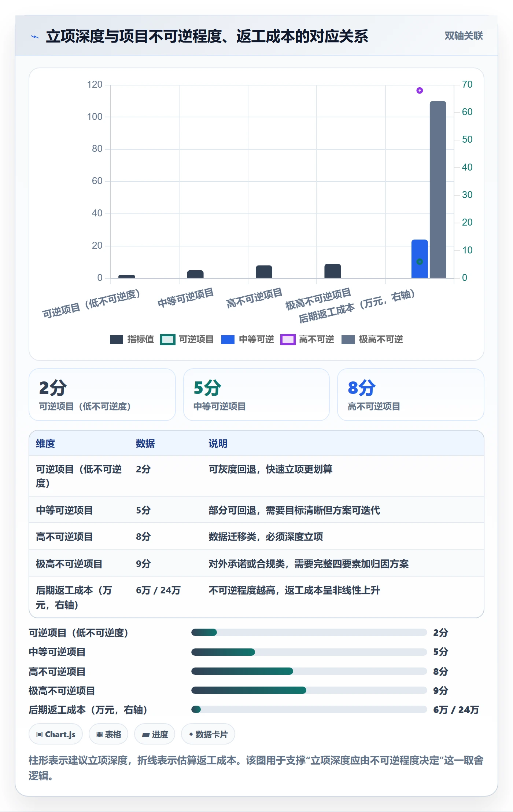Click the 6万 / 24万 progress value label
The width and height of the screenshot is (513, 812).
456,710
